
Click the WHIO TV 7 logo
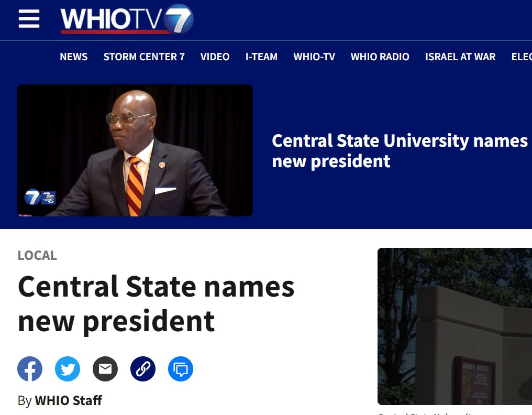point(127,19)
